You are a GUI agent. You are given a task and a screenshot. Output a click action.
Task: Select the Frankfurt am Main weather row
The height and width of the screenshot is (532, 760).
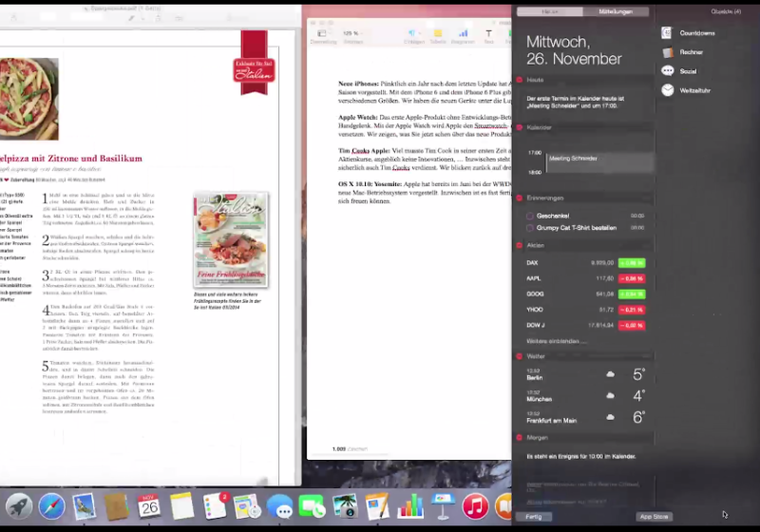[586, 417]
